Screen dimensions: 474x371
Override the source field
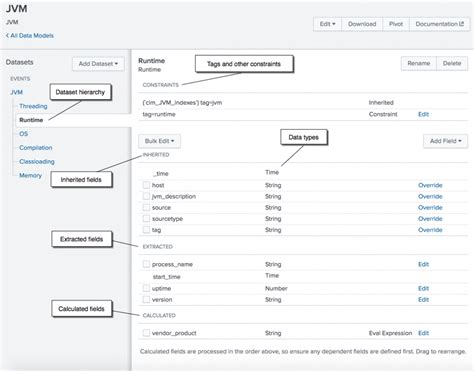click(x=430, y=208)
